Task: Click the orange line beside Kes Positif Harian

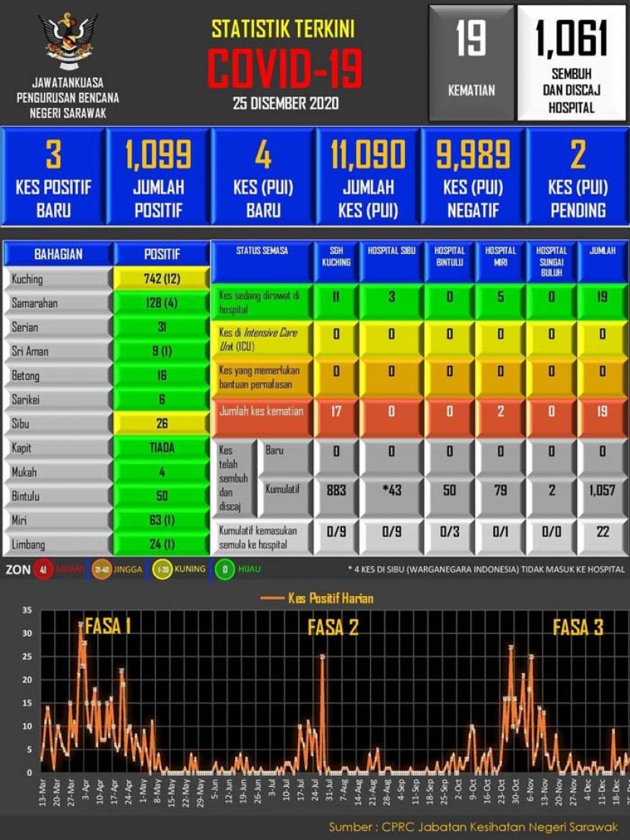Action: coord(271,598)
